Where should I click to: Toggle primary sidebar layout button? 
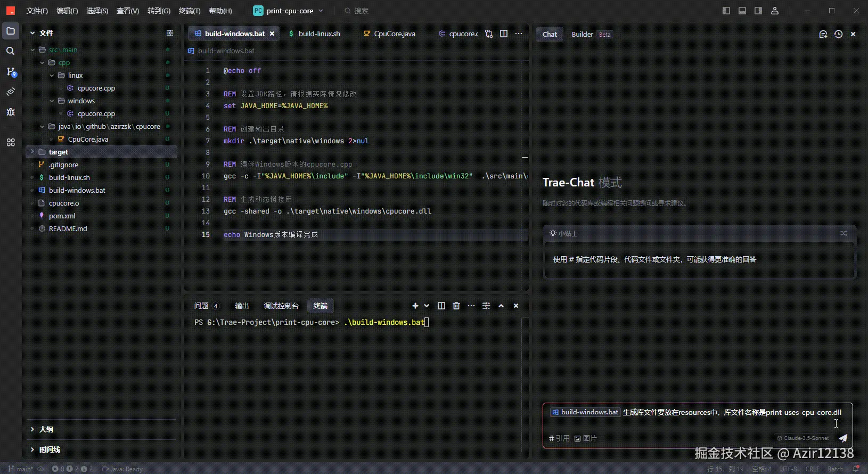[x=726, y=11]
